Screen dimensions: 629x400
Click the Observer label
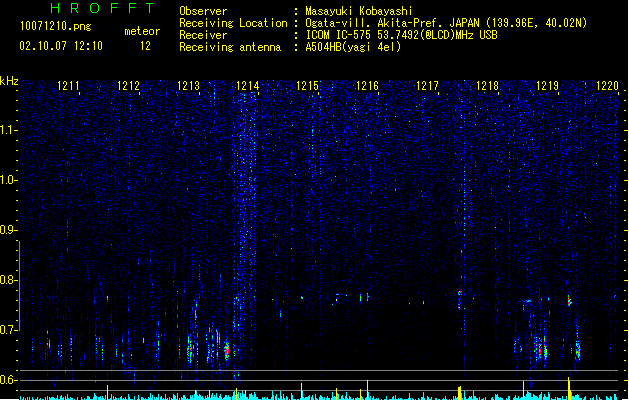pyautogui.click(x=203, y=11)
